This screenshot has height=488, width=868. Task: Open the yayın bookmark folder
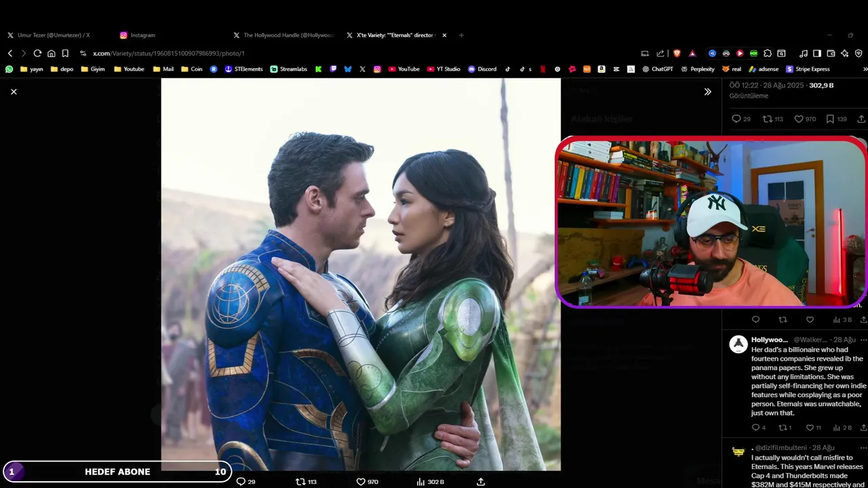coord(32,69)
